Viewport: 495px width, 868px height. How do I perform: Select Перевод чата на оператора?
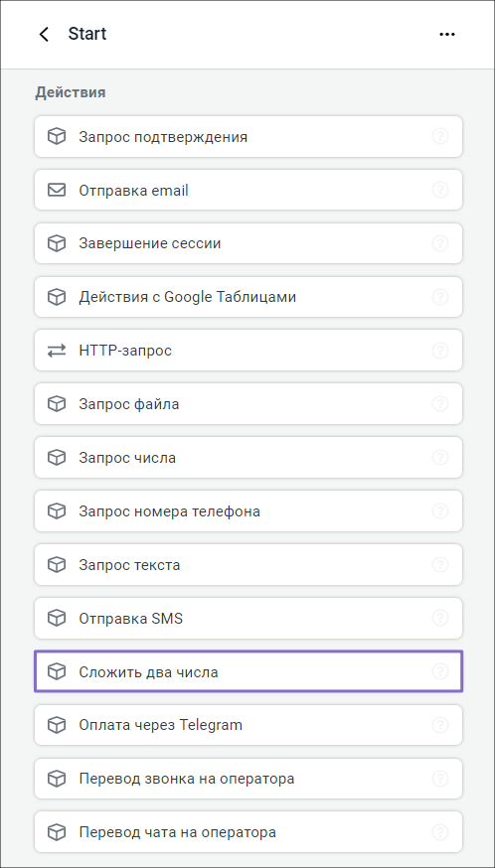click(248, 832)
